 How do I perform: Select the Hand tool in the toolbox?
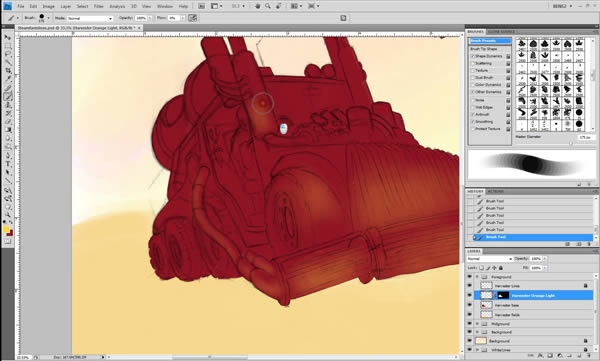[x=7, y=207]
